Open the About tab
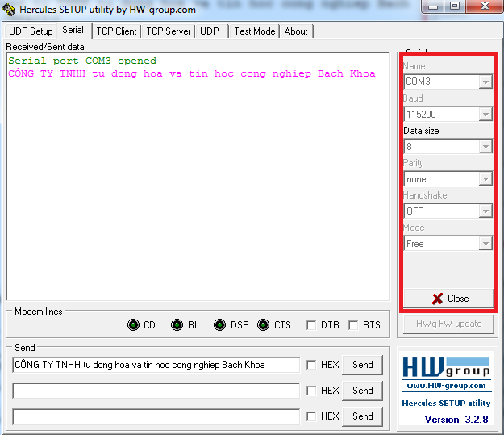This screenshot has height=435, width=504. click(x=296, y=31)
